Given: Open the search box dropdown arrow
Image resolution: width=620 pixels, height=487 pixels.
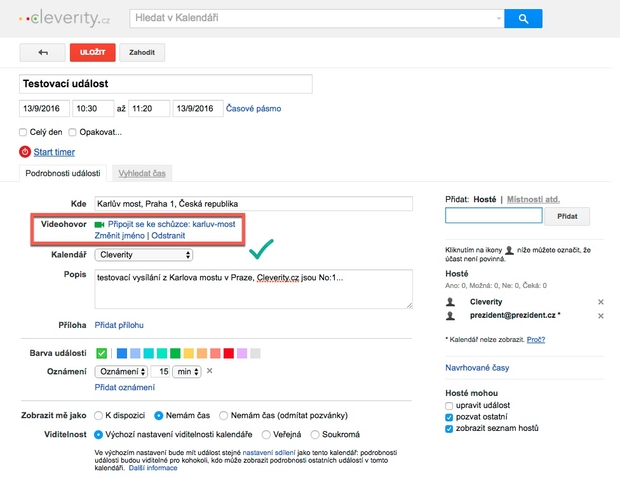Looking at the screenshot, I should coord(498,19).
